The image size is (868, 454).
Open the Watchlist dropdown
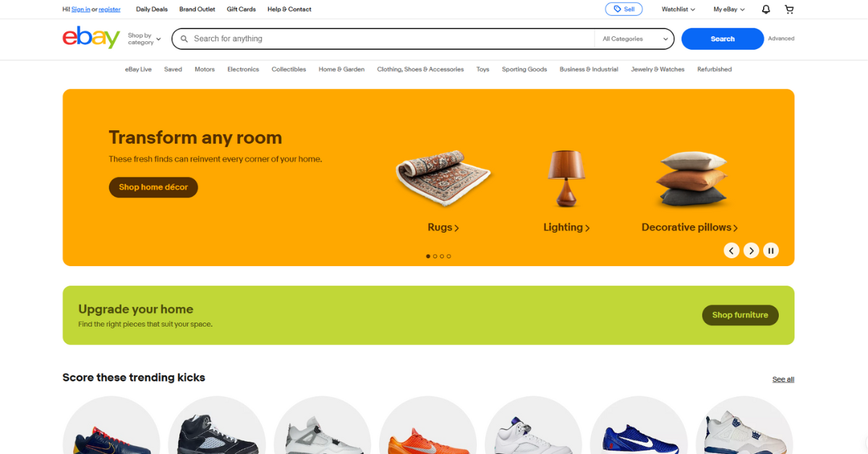click(678, 9)
